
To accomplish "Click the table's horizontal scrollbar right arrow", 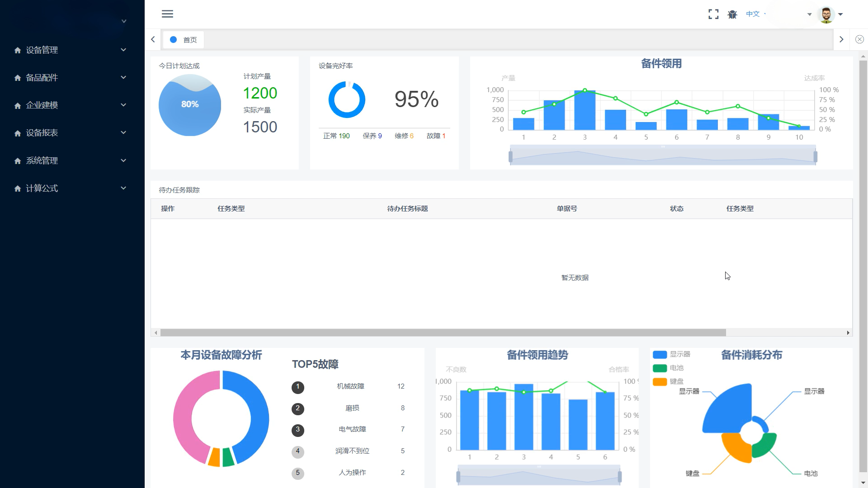I will tap(848, 333).
